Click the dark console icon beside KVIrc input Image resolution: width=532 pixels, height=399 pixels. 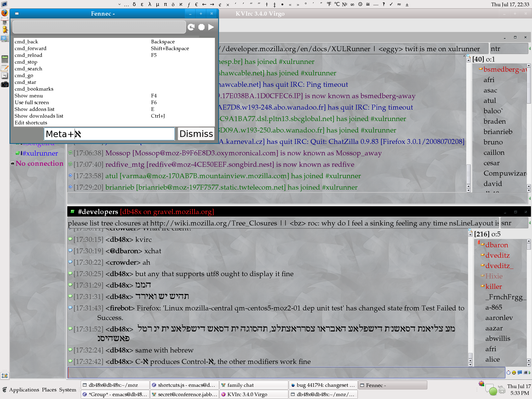[525, 373]
